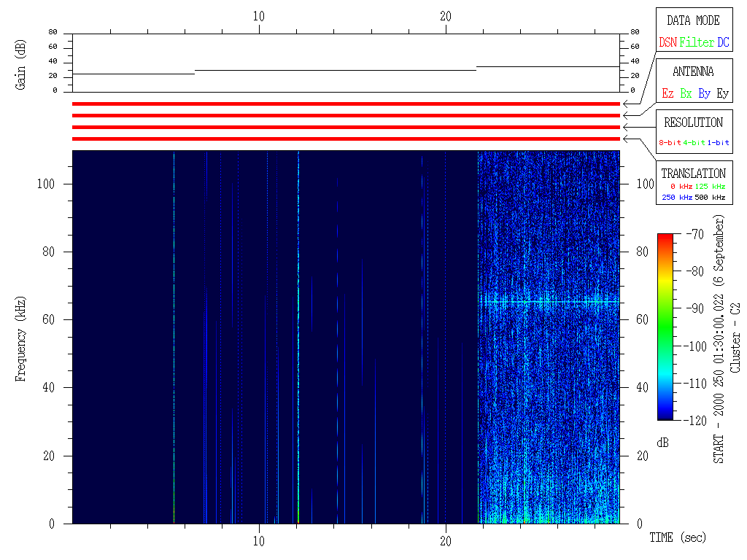This screenshot has width=747, height=560.
Task: Click the topmost red data mode bar
Action: (x=346, y=104)
